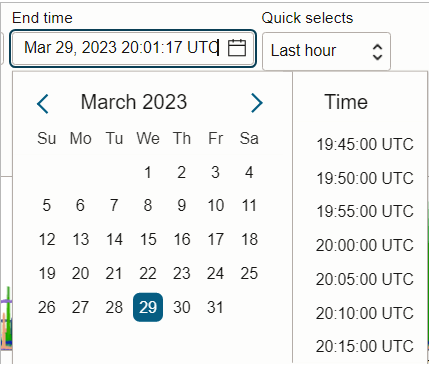This screenshot has height=365, width=429.
Task: Select March 1 in calendar
Action: (148, 172)
